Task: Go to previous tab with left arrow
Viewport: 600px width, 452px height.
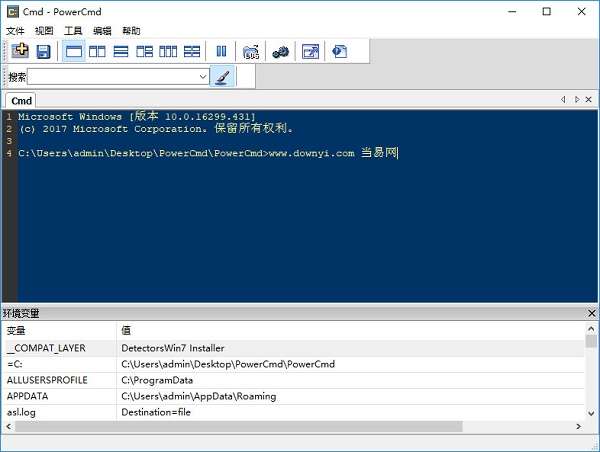Action: point(563,100)
